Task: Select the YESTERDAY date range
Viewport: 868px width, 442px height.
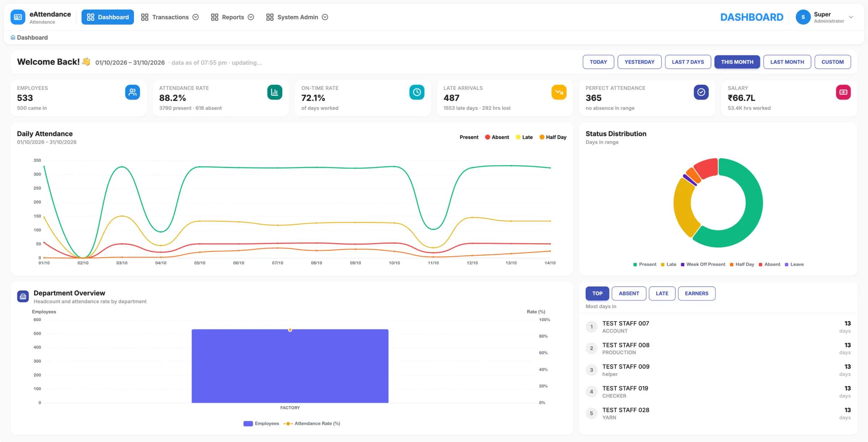Action: 639,62
